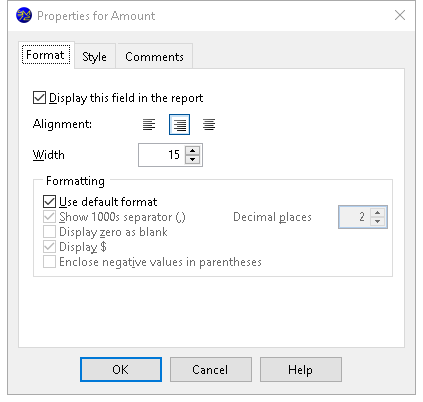Toggle the Use default format checkbox
The width and height of the screenshot is (423, 402).
[x=49, y=202]
